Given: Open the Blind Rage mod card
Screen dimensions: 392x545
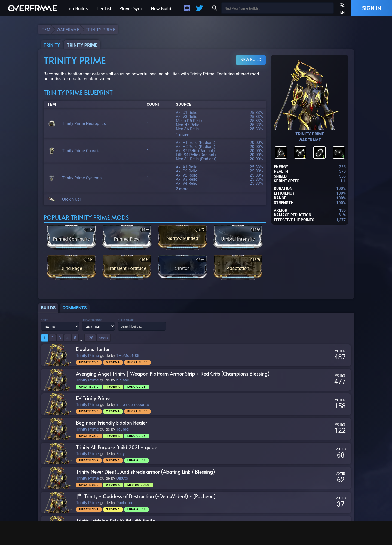Looking at the screenshot, I should pos(71,267).
